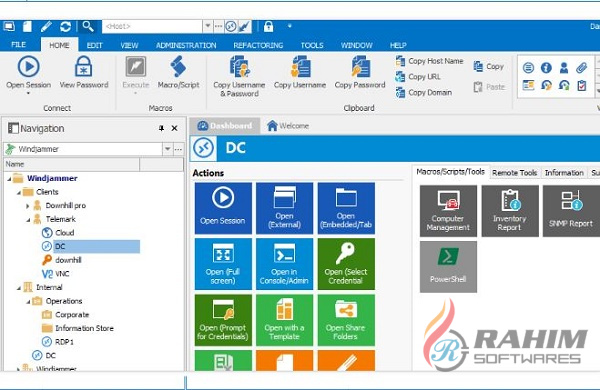Click the PowerShell tool tile
Screen dimensions: 600x390
click(448, 267)
